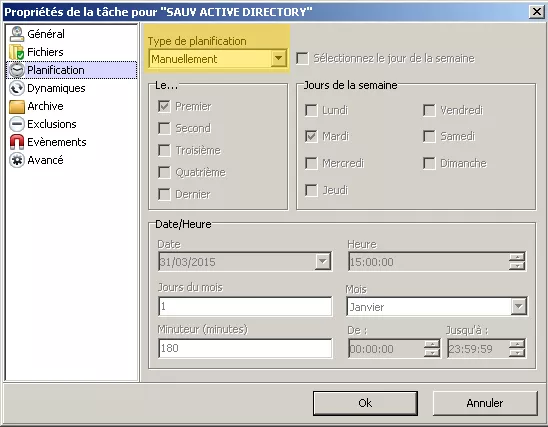Expand the Type de planification dropdown arrow
548x427 pixels.
279,58
